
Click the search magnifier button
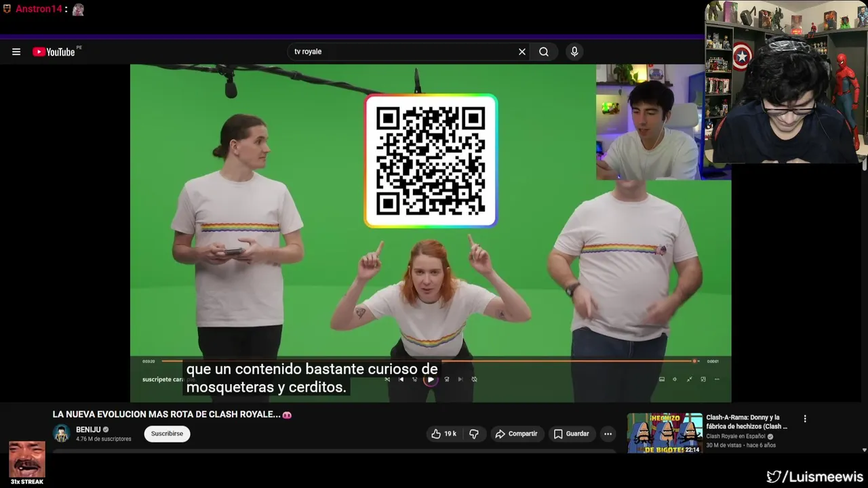(544, 52)
